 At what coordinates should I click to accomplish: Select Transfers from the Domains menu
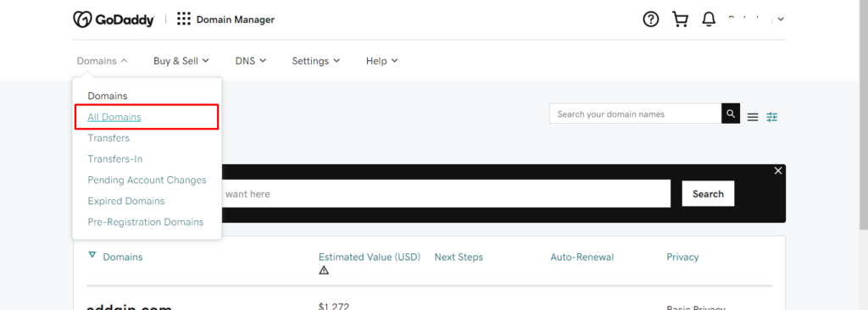tap(108, 138)
